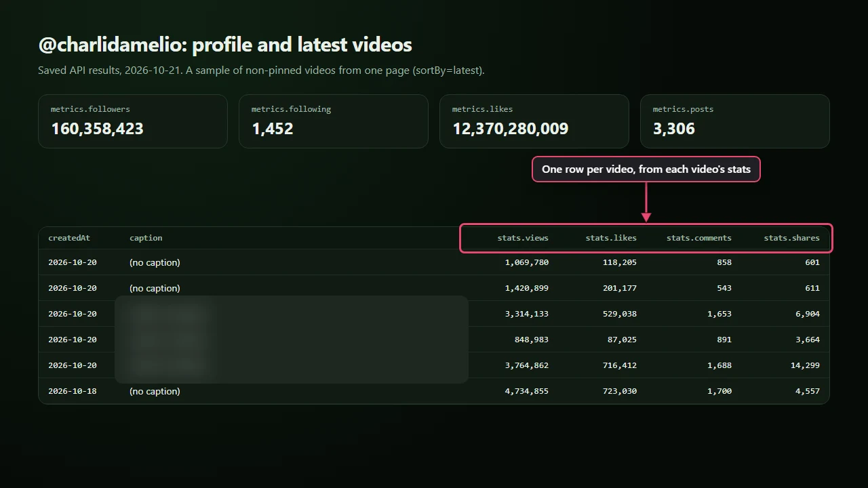
Task: Pick the comments count 1,653
Action: (719, 314)
